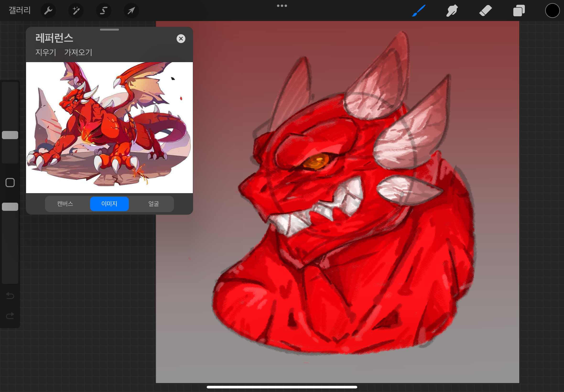The width and height of the screenshot is (564, 392).
Task: Click 가져오기 to import an image
Action: pos(78,52)
